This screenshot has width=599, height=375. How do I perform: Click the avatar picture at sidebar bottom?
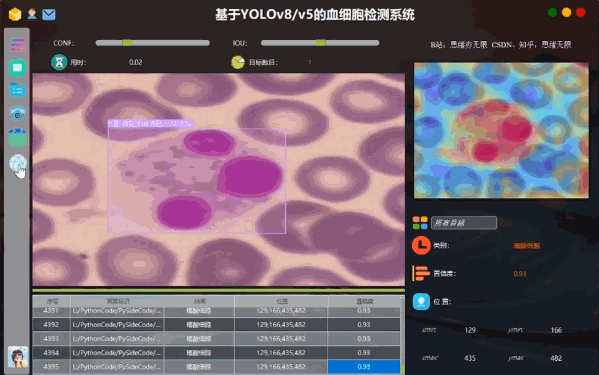pos(18,357)
